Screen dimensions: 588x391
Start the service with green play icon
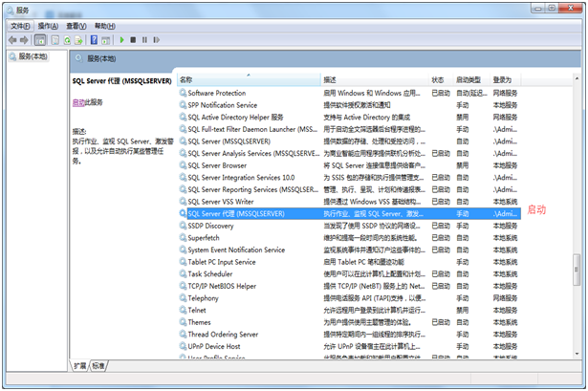[121, 40]
